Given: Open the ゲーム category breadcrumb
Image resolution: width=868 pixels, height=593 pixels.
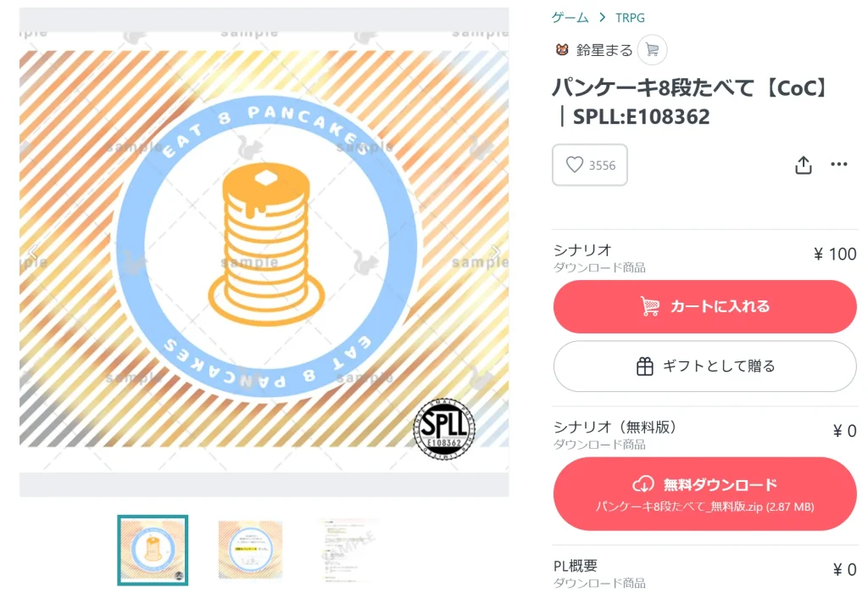Looking at the screenshot, I should click(570, 18).
